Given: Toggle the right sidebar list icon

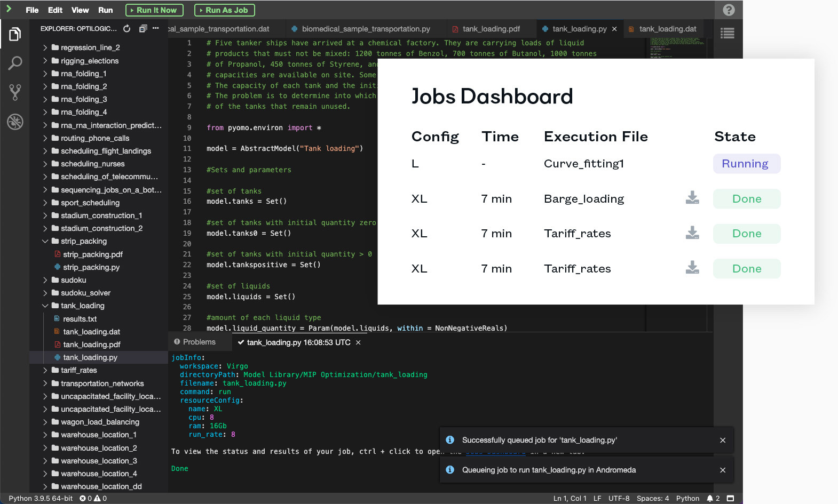Looking at the screenshot, I should (727, 33).
